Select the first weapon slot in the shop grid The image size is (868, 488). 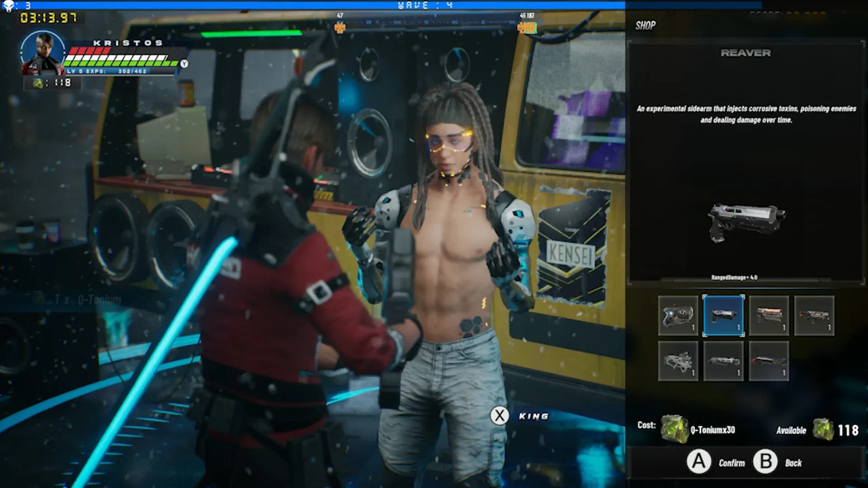pos(678,316)
